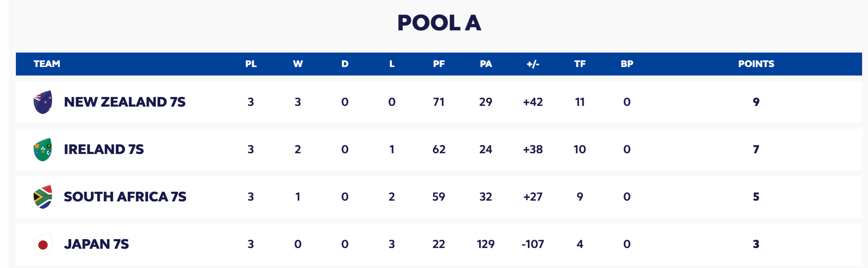Click the Japan flag icon
Viewport: 868px width, 268px height.
click(43, 244)
